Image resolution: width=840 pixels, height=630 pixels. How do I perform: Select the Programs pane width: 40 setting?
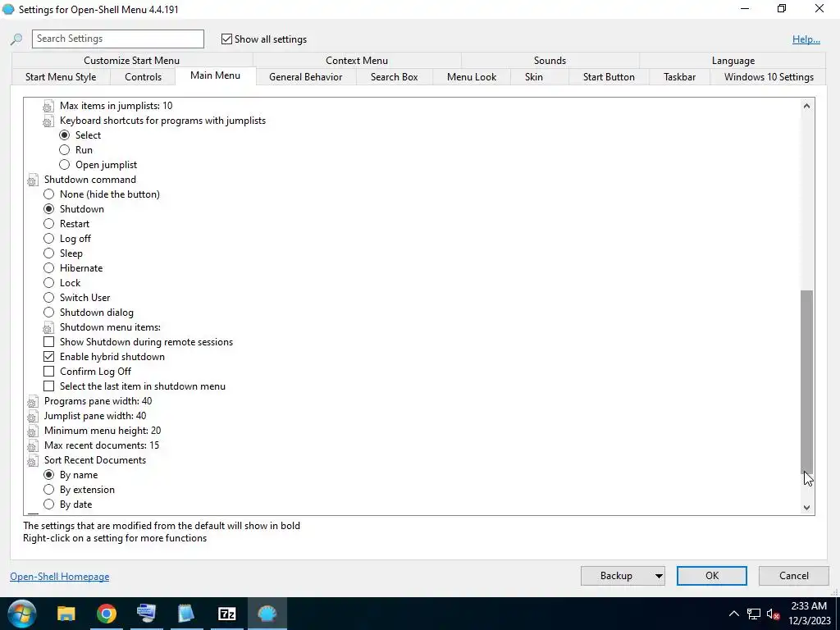(x=98, y=401)
